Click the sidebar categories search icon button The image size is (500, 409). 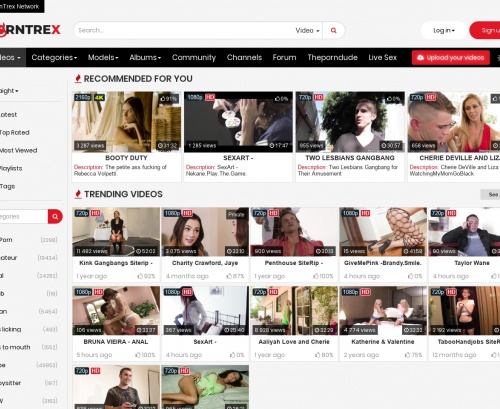55,217
